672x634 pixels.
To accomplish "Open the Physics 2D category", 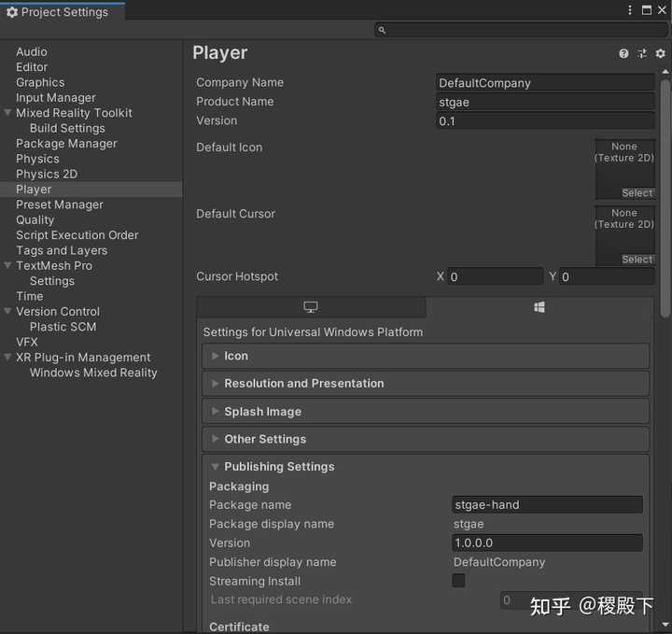I will [47, 174].
